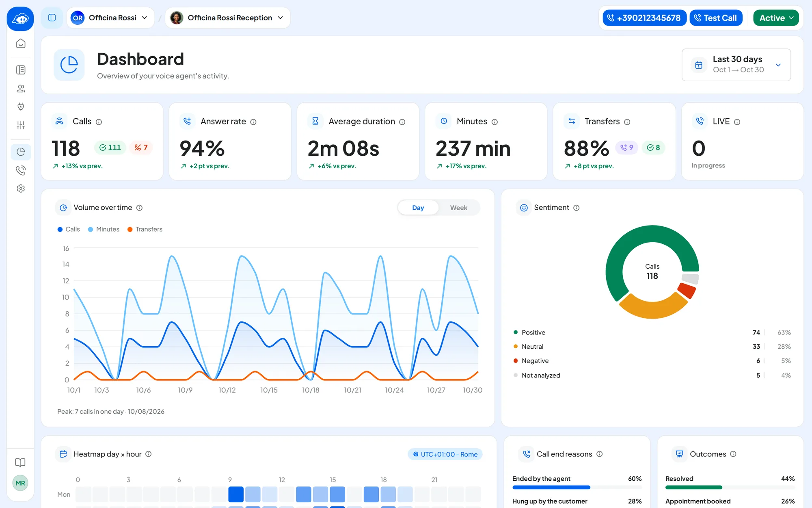Click the UTC+01:00 - Rome timezone badge
Screen dimensions: 812x508
coord(445,454)
